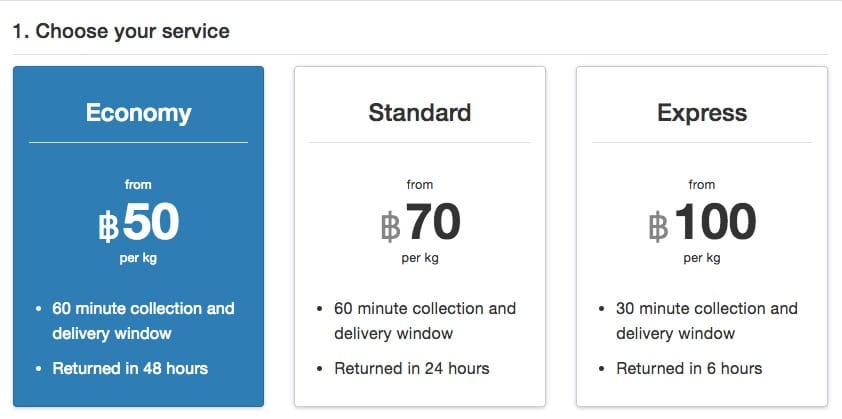Screen dimensions: 842x419
Task: Click the baht symbol beside 70
Action: coord(390,228)
